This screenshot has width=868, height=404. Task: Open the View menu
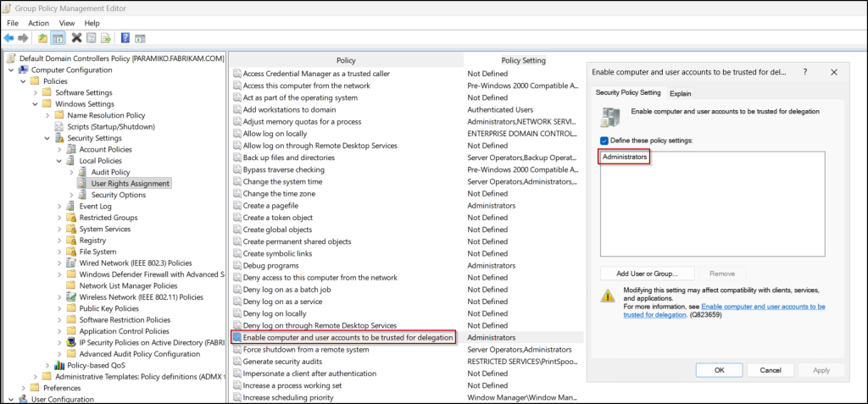pyautogui.click(x=67, y=23)
